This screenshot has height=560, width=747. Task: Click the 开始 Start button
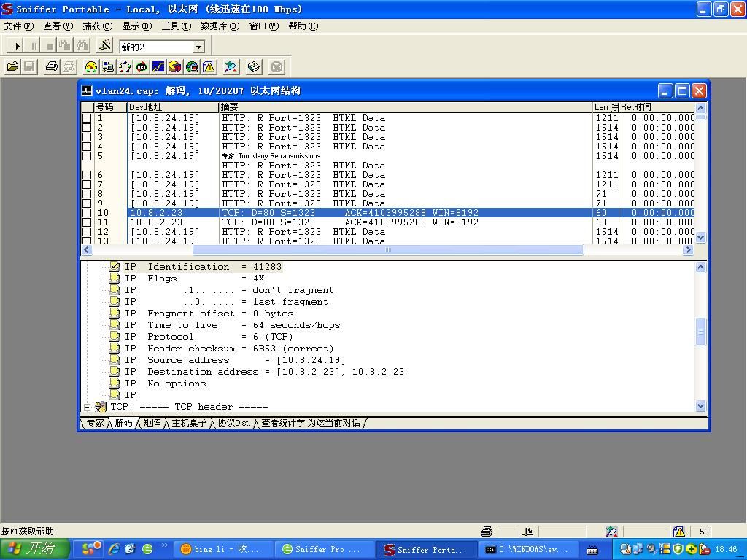click(x=34, y=549)
